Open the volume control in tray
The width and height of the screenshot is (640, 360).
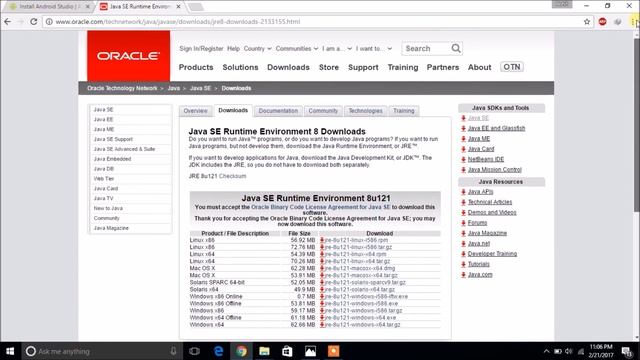click(569, 351)
